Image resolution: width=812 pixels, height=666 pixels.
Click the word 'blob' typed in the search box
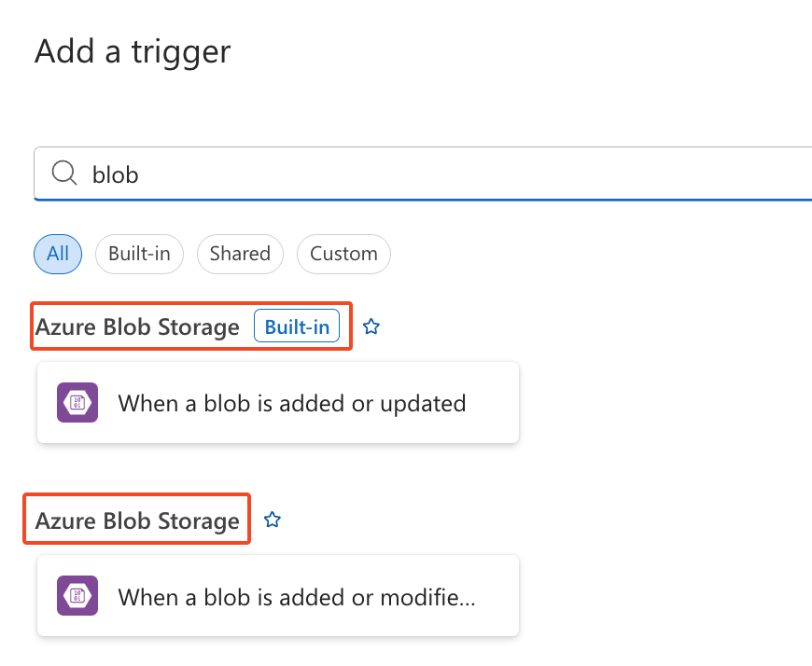click(115, 174)
